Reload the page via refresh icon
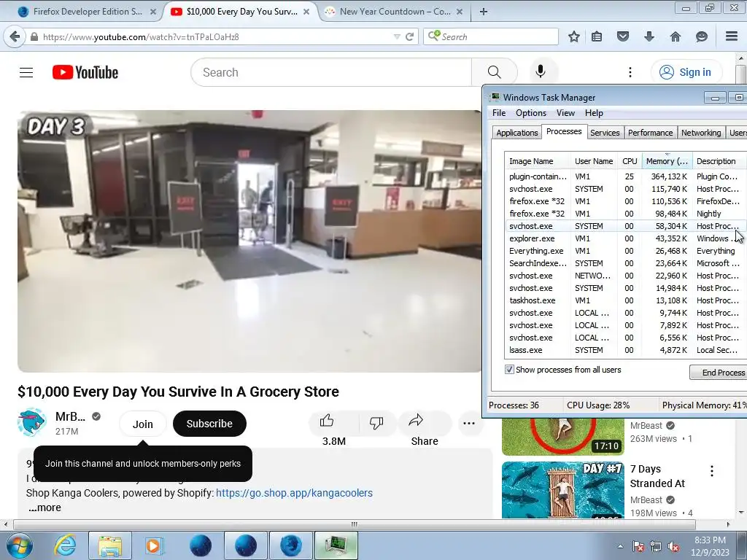The width and height of the screenshot is (747, 560). (409, 36)
